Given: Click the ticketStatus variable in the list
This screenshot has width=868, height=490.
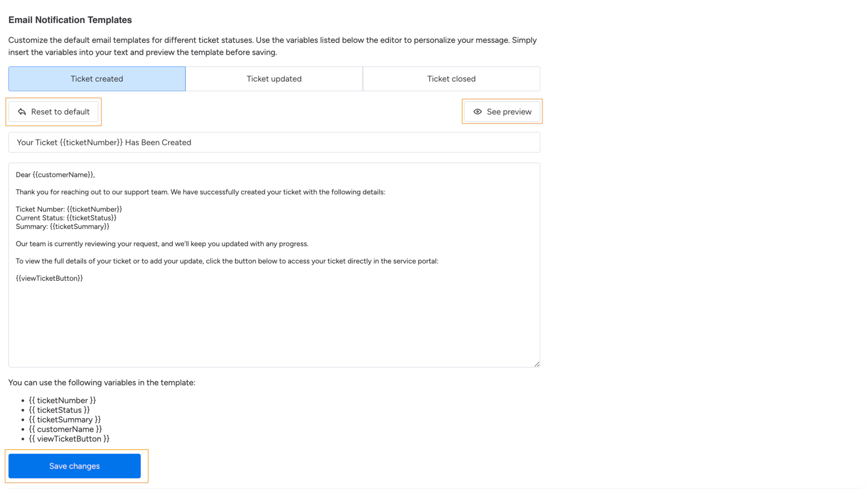Looking at the screenshot, I should [59, 410].
